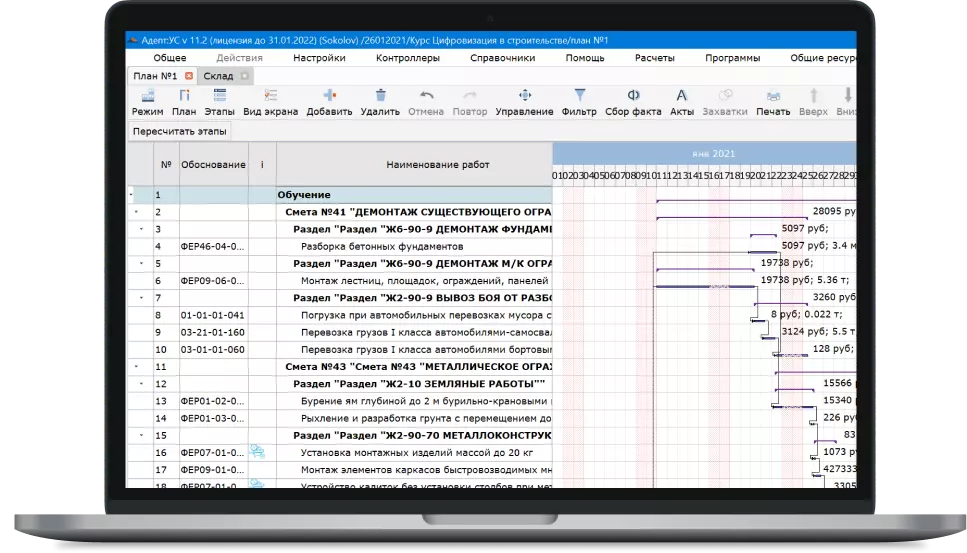Open the Помощь menu

(x=585, y=58)
